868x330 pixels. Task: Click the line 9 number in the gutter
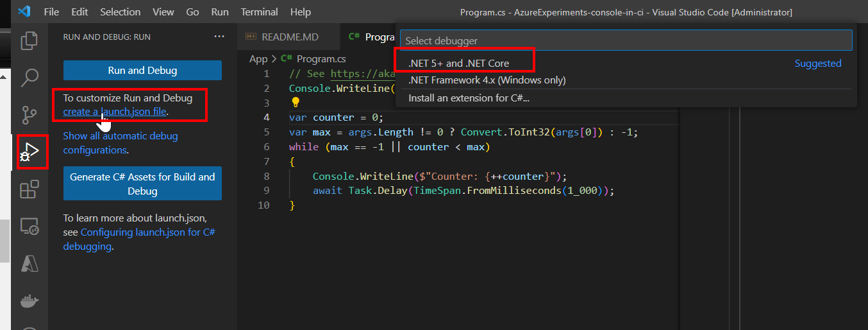(x=266, y=191)
